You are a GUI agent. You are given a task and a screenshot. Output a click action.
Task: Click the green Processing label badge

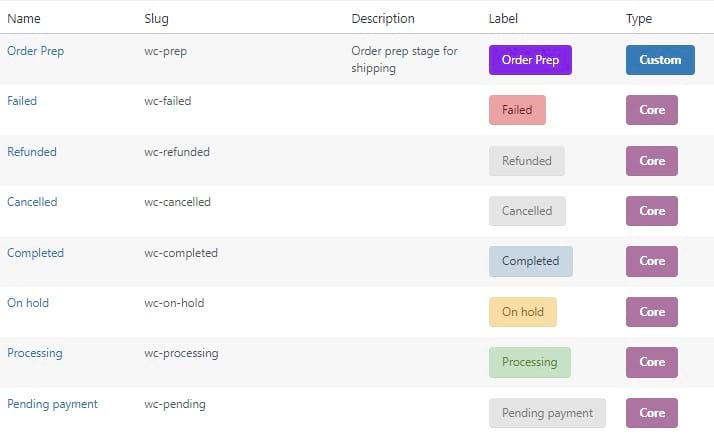click(x=530, y=362)
